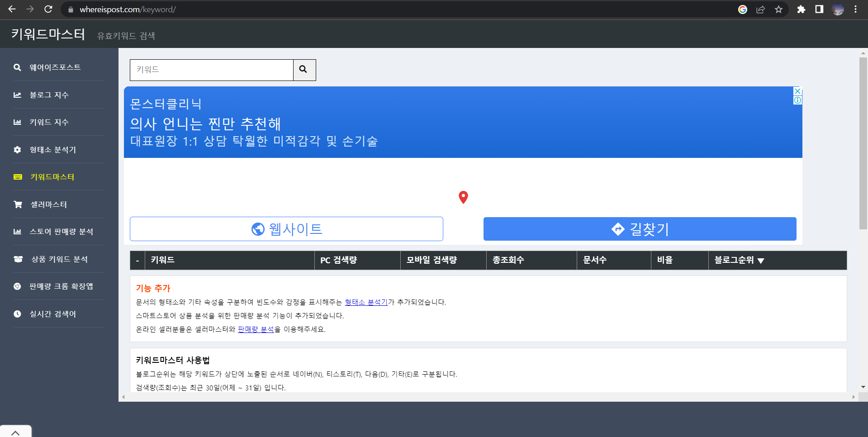The width and height of the screenshot is (868, 437).
Task: Click the 키워드 지수 bar-graph icon
Action: (x=17, y=122)
